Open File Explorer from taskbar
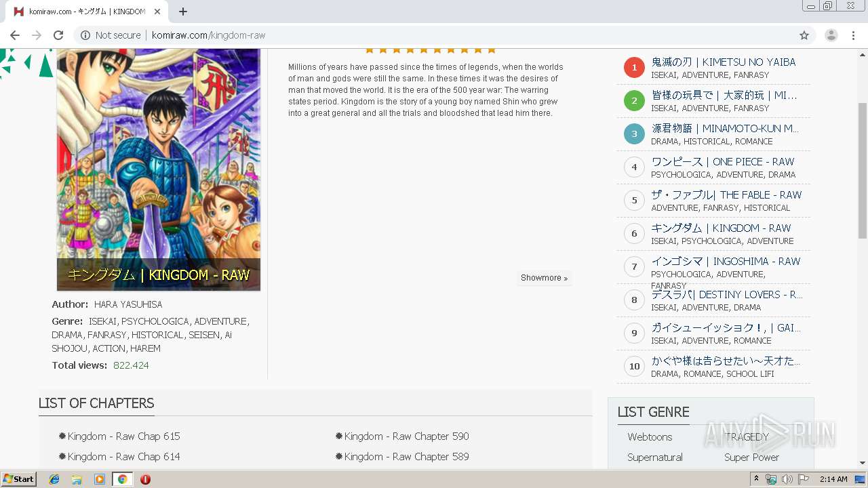 (x=77, y=479)
